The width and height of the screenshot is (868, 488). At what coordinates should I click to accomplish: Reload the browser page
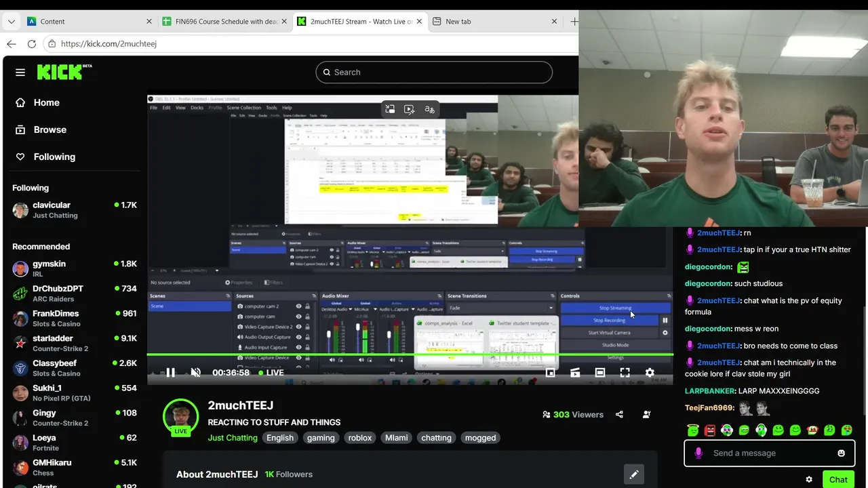tap(31, 43)
